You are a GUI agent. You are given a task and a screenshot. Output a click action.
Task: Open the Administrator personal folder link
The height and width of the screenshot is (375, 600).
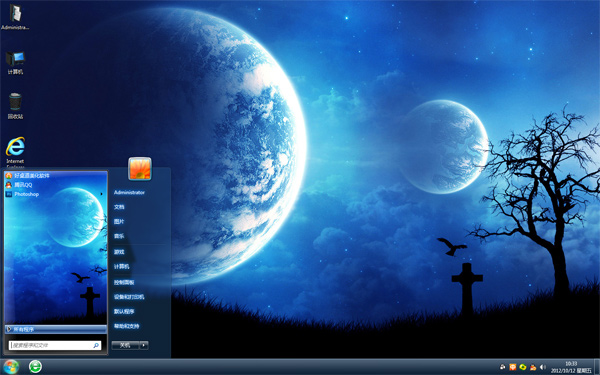pos(129,192)
